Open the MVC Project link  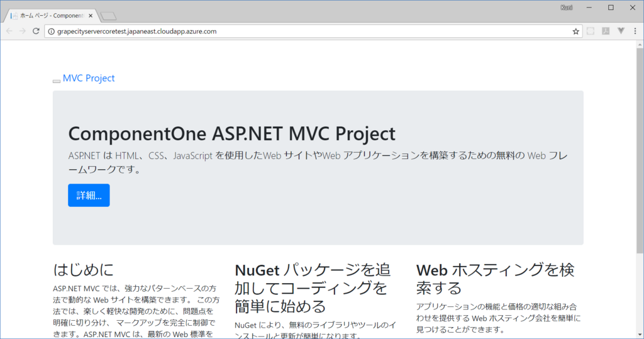(x=89, y=78)
